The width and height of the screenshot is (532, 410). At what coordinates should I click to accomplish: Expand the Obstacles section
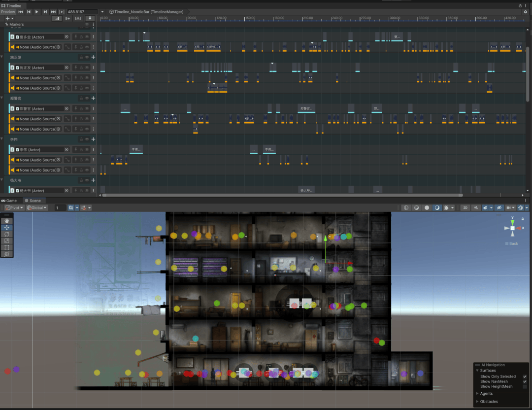click(x=477, y=402)
